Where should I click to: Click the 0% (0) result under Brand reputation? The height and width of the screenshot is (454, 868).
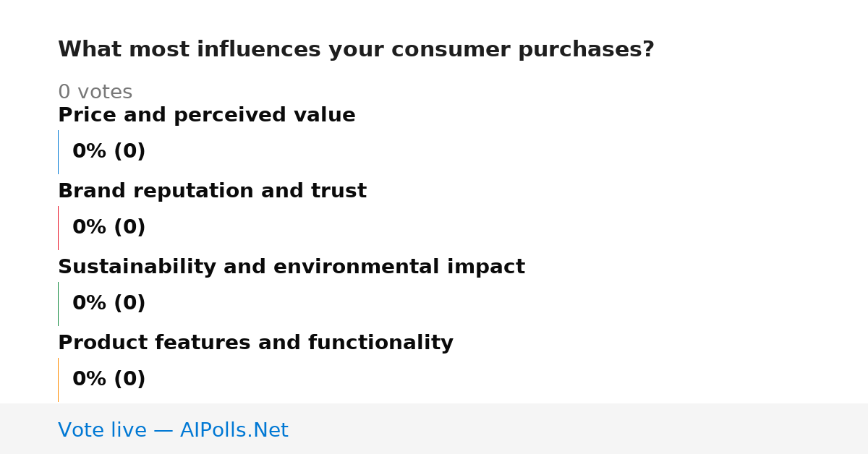pos(109,228)
